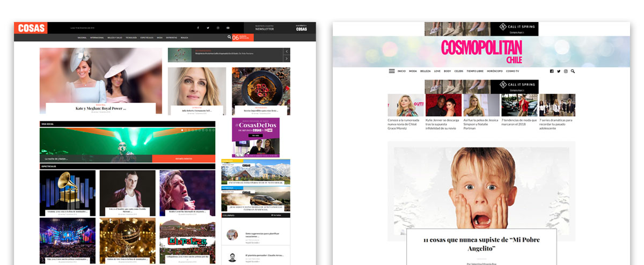Click orange Ver más eventos button

(x=184, y=159)
